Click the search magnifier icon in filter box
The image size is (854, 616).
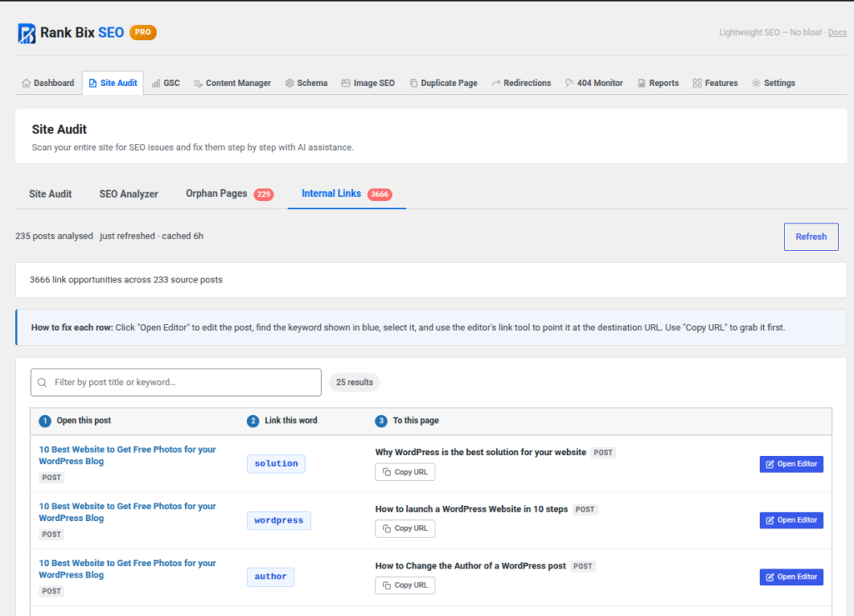pos(42,383)
